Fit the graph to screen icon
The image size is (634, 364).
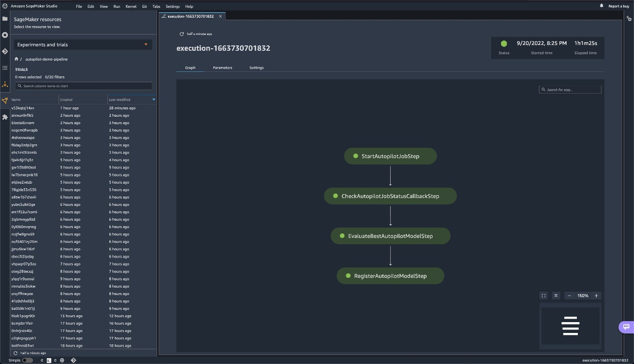pos(544,296)
